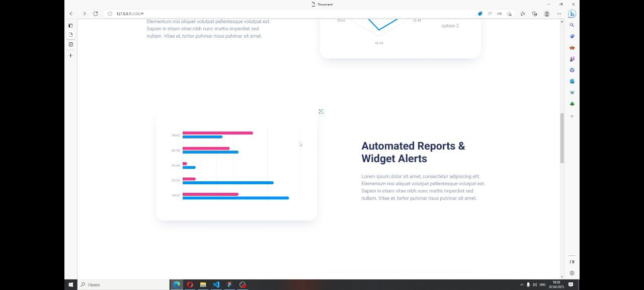Open the red circular app in taskbar
644x290 pixels.
coord(243,284)
